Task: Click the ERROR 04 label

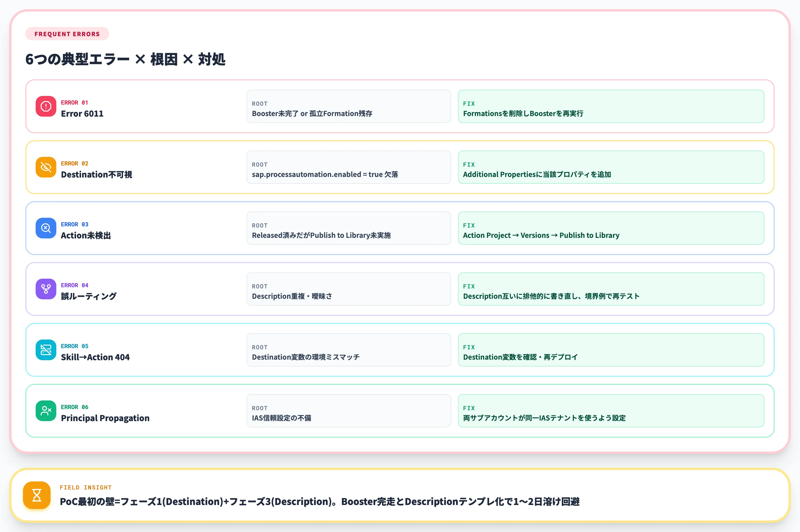Action: 75,285
